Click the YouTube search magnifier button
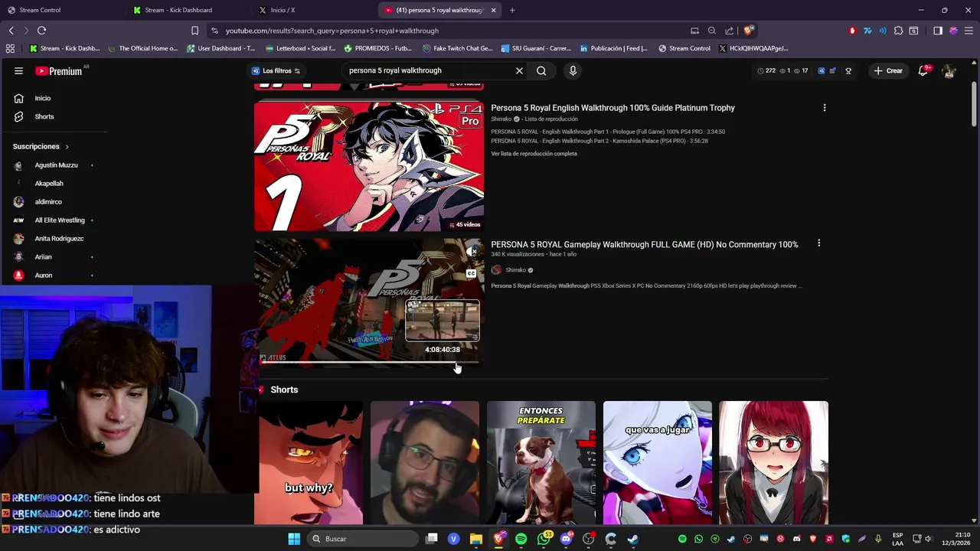980x551 pixels. (x=541, y=70)
